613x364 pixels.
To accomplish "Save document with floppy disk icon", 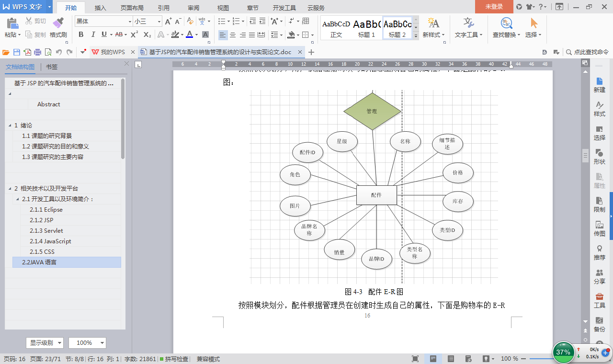I will tap(17, 52).
